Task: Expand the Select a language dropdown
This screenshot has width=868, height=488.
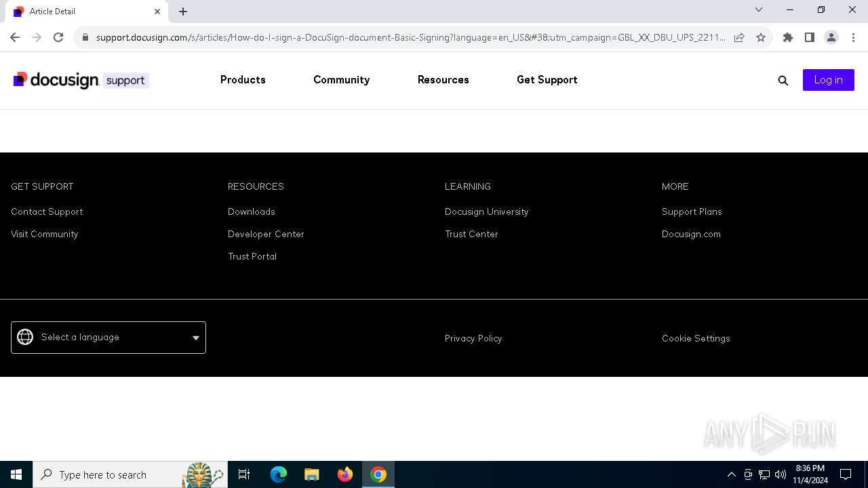Action: [108, 338]
